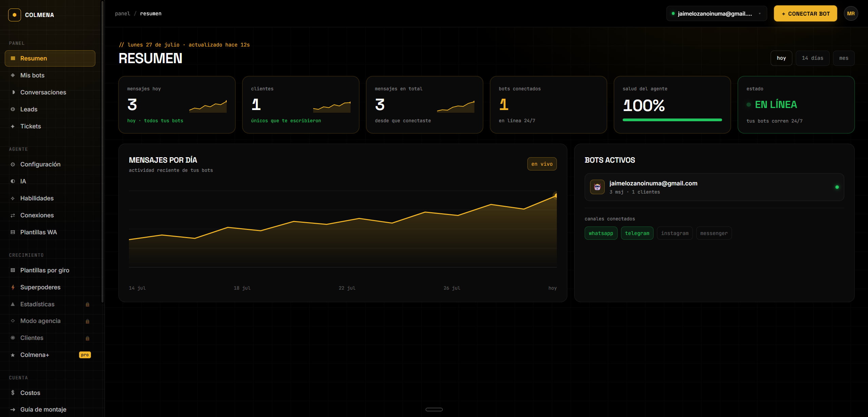This screenshot has width=868, height=417.
Task: Click the Superpoderes lightning icon
Action: click(13, 287)
